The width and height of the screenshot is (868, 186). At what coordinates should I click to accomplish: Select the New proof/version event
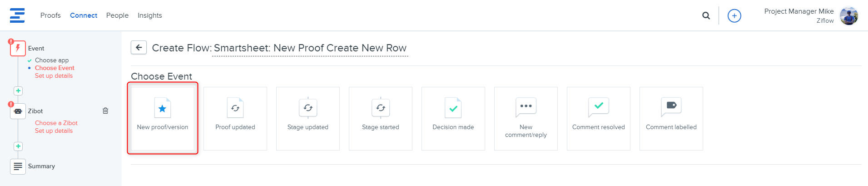click(163, 118)
